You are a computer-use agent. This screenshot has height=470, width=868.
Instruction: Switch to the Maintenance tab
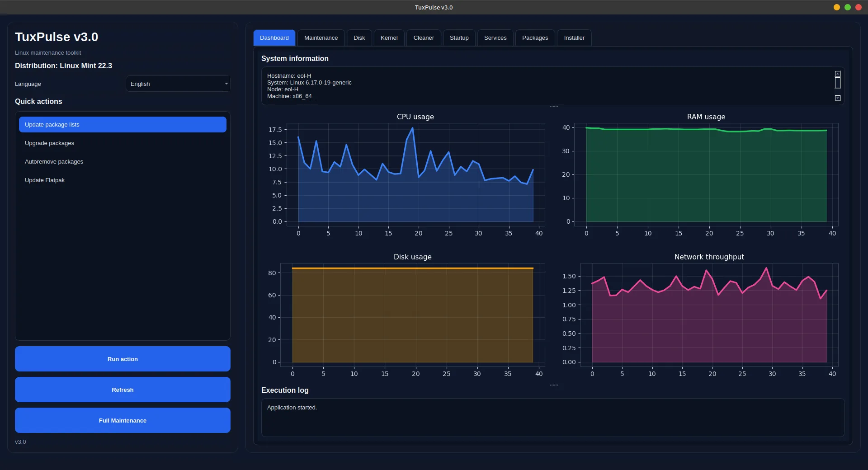pos(321,38)
